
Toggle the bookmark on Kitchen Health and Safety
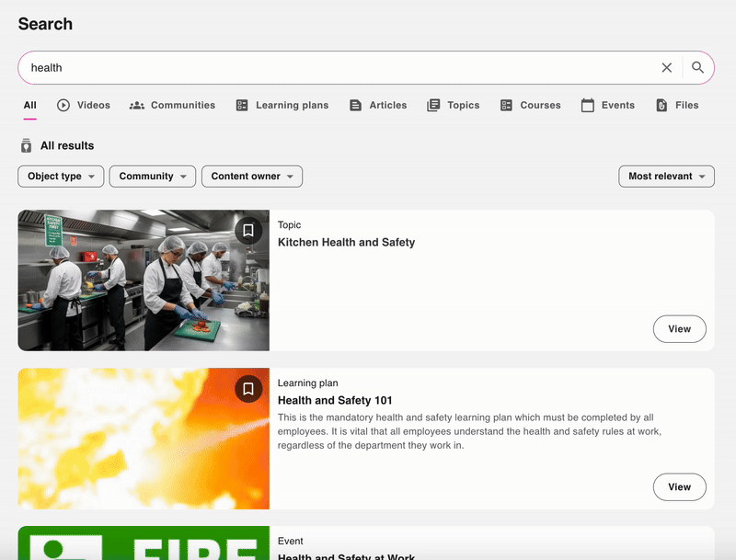pyautogui.click(x=248, y=231)
